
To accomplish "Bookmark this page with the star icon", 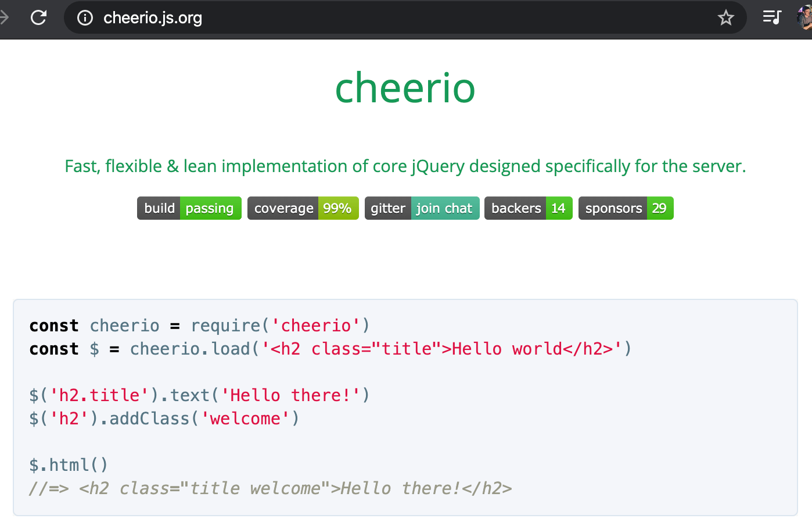I will (726, 18).
